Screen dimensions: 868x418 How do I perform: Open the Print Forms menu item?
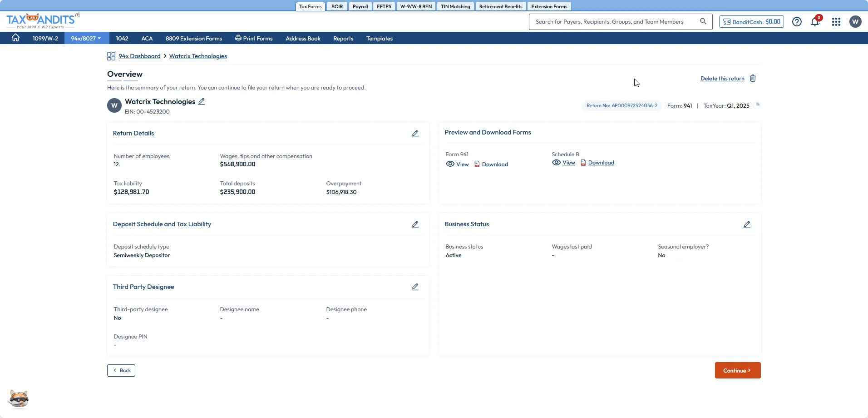coord(254,38)
